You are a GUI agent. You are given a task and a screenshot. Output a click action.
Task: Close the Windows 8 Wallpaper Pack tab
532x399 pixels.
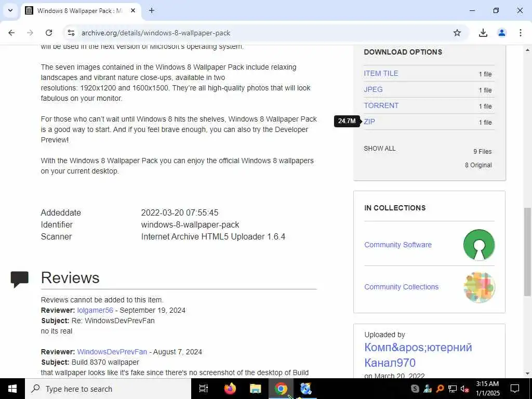pos(133,10)
